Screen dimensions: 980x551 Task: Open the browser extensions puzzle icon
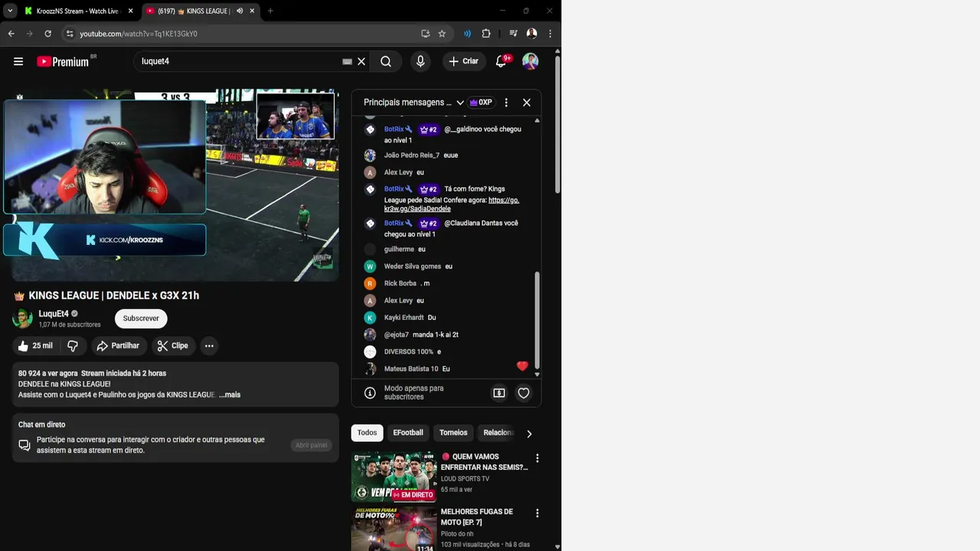pyautogui.click(x=486, y=34)
